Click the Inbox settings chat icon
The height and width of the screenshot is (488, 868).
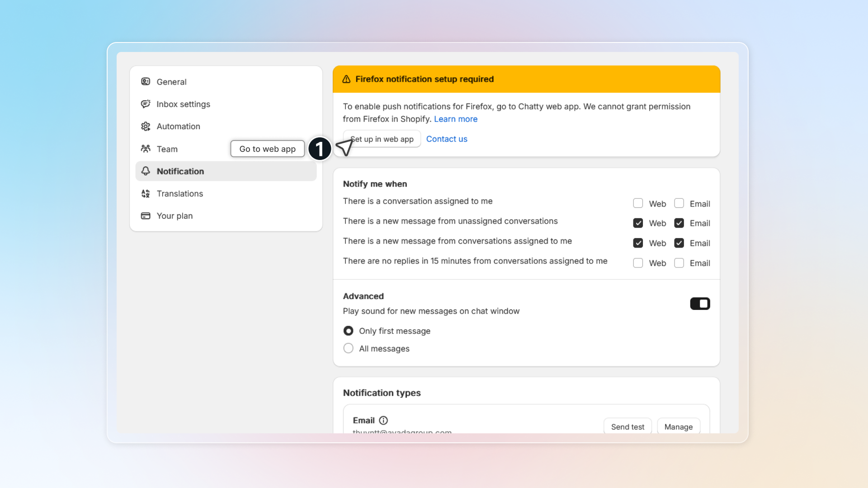click(x=146, y=104)
